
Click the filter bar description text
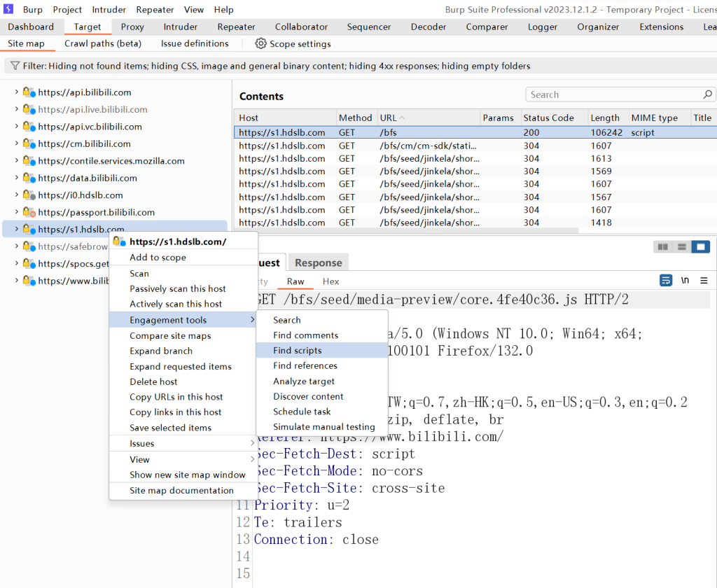pyautogui.click(x=276, y=66)
